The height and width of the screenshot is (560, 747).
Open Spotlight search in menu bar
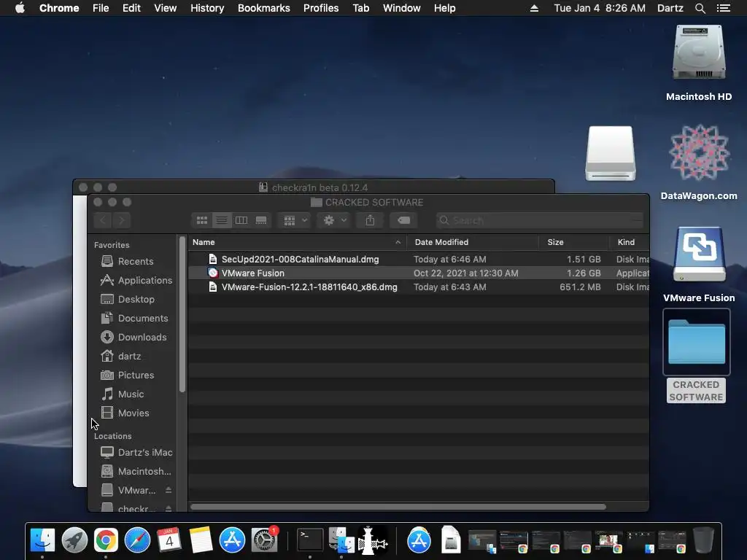[x=700, y=8]
